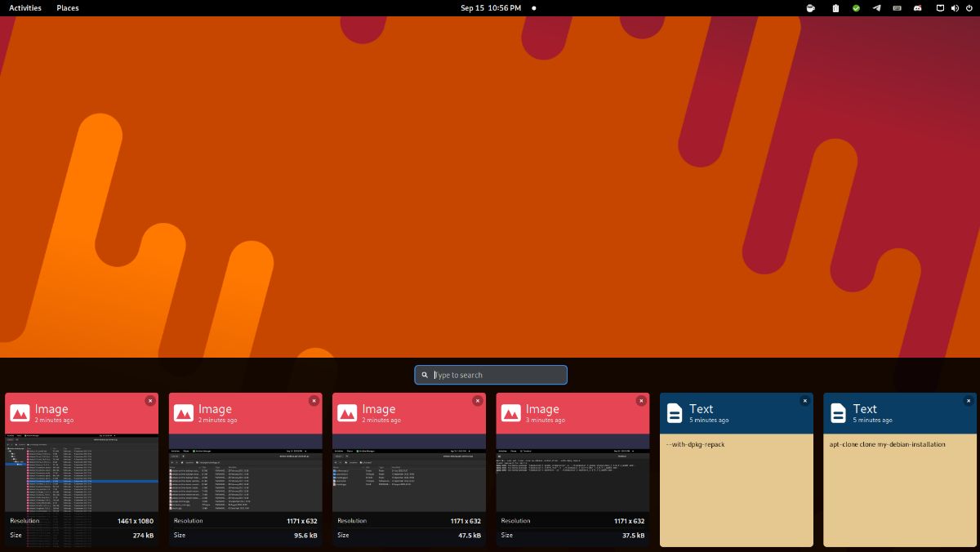Click the workspace window icon in top bar
Image resolution: width=980 pixels, height=552 pixels.
click(x=940, y=8)
